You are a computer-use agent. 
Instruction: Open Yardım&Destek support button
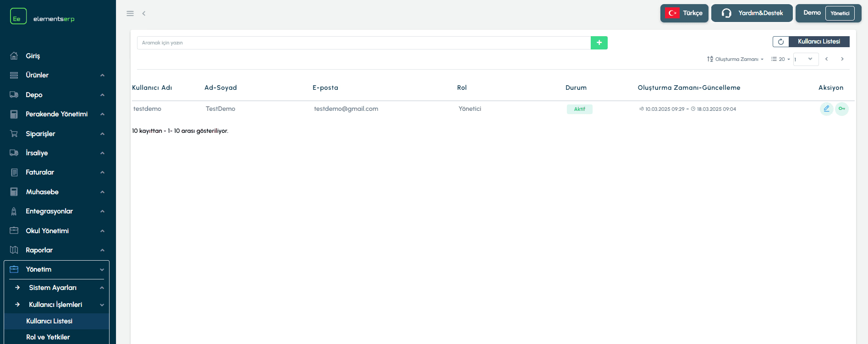[x=752, y=13]
